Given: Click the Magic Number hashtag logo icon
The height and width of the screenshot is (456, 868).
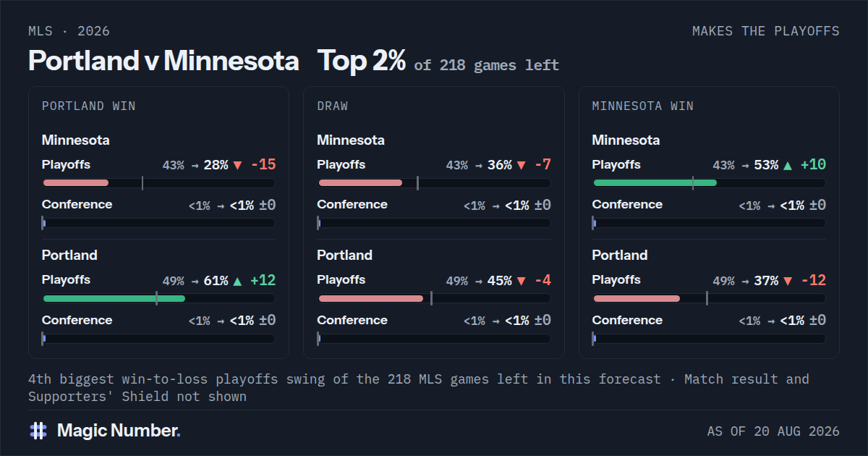Looking at the screenshot, I should click(x=38, y=431).
